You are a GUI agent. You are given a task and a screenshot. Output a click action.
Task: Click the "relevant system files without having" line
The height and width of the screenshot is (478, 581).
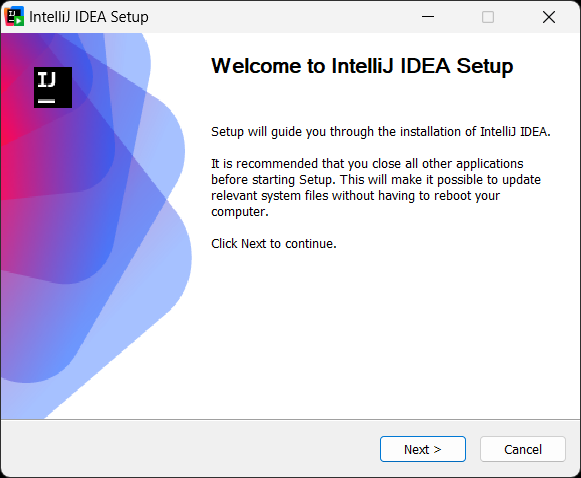tap(355, 195)
